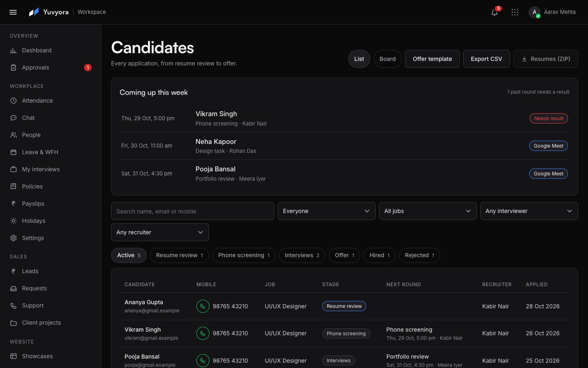Open Chat from the sidebar
Image resolution: width=588 pixels, height=368 pixels.
coord(51,118)
